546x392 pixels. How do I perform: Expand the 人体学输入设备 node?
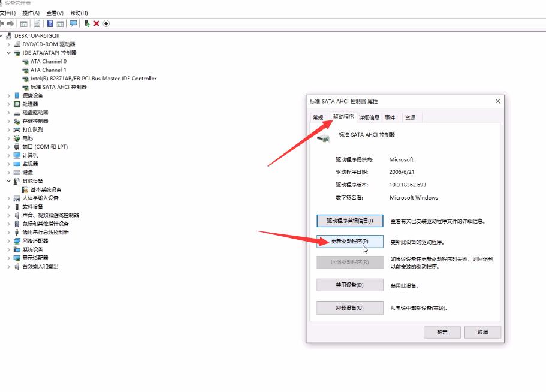click(9, 198)
